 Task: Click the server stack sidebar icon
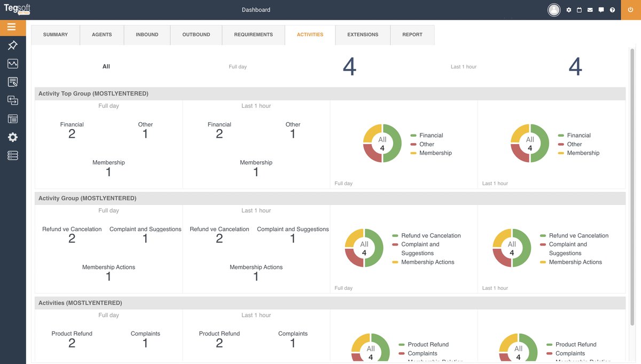tap(13, 155)
